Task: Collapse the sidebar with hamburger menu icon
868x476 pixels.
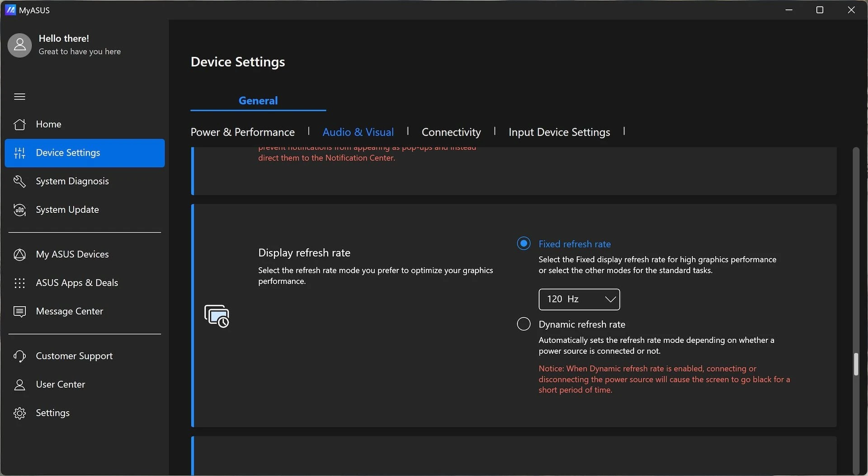Action: point(19,97)
